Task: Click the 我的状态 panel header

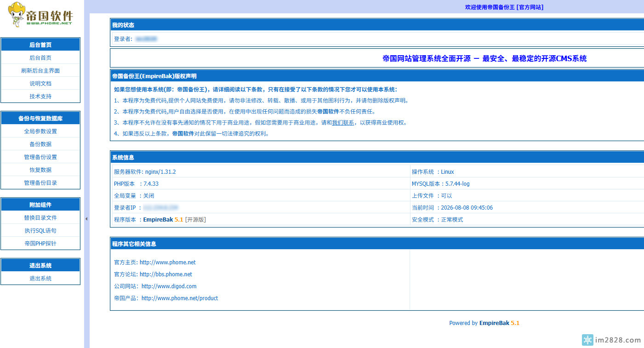Action: 377,25
